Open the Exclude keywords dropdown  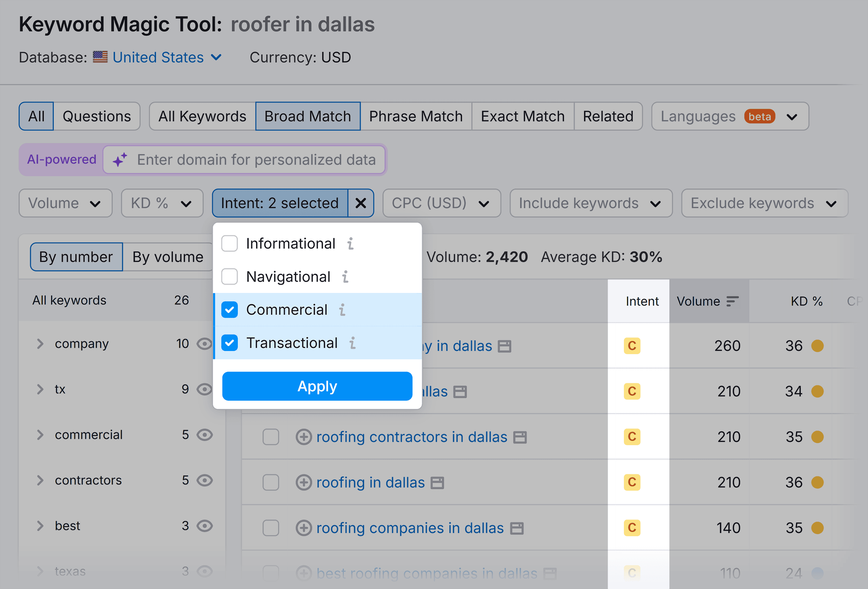point(764,203)
